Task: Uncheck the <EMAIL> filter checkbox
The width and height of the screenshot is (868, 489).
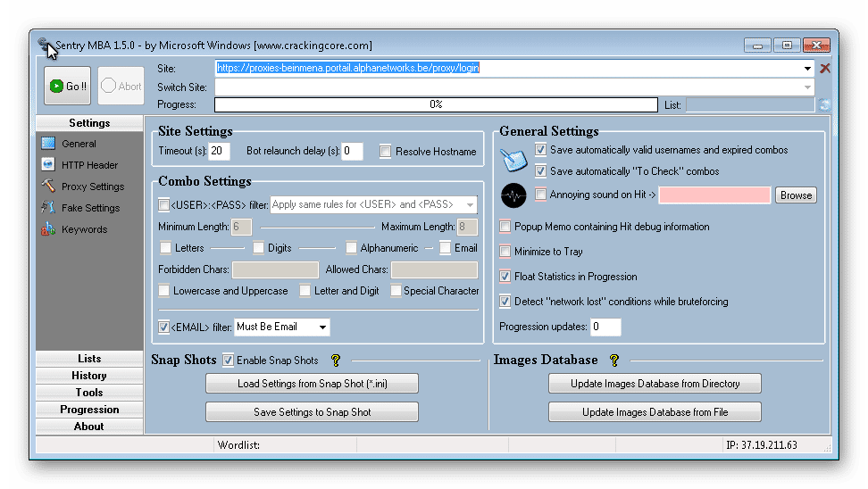Action: (x=163, y=327)
